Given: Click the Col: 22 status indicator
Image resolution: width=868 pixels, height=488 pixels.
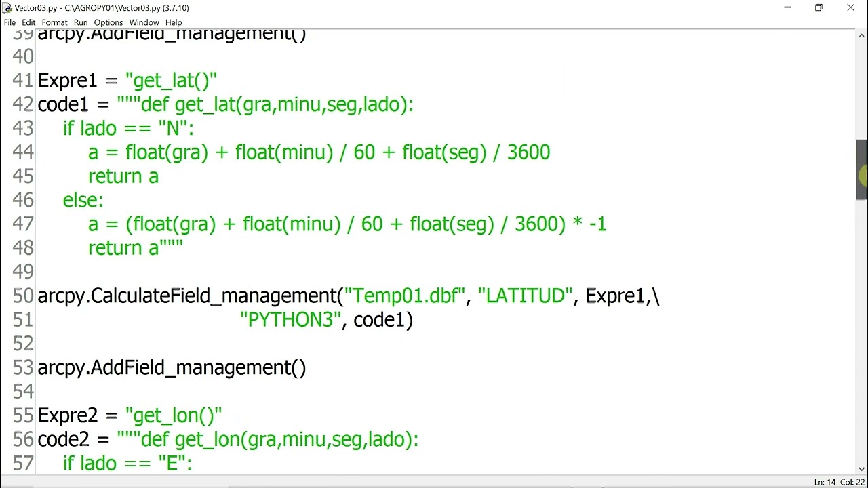Looking at the screenshot, I should pyautogui.click(x=852, y=482).
